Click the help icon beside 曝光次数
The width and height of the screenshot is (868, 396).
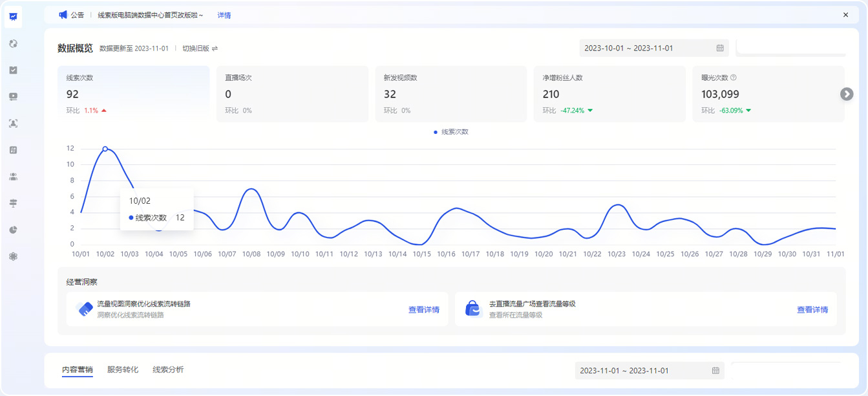[x=734, y=78]
